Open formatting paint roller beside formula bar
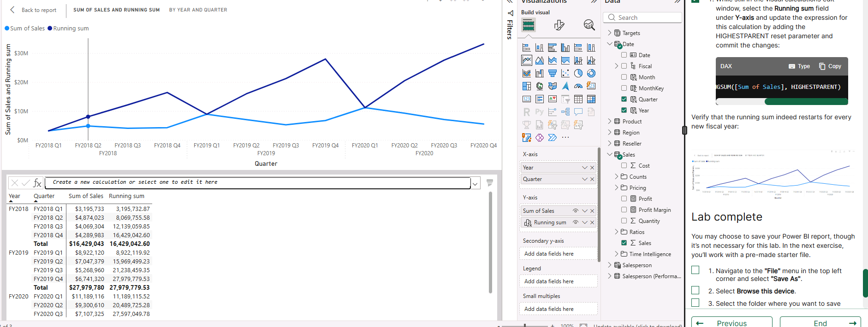The width and height of the screenshot is (868, 327). (490, 183)
